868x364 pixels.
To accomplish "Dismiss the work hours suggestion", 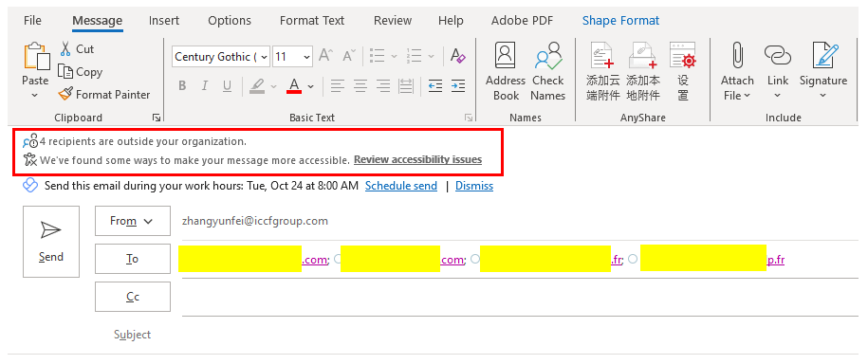I will coord(474,186).
